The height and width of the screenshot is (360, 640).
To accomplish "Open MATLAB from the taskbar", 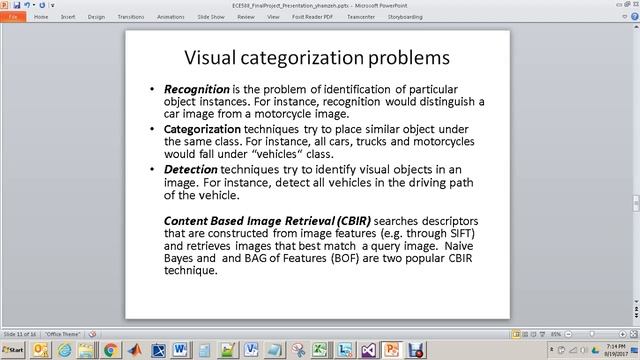I will click(x=134, y=350).
